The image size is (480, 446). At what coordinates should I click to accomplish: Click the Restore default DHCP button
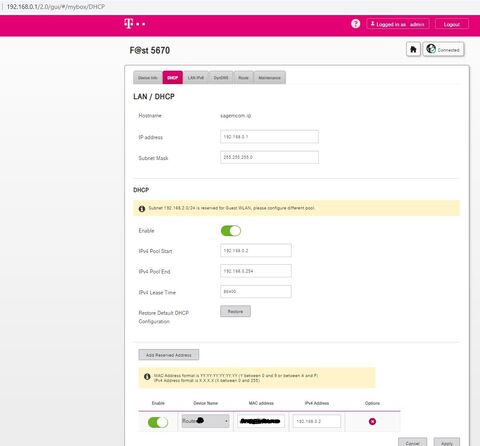(x=235, y=311)
